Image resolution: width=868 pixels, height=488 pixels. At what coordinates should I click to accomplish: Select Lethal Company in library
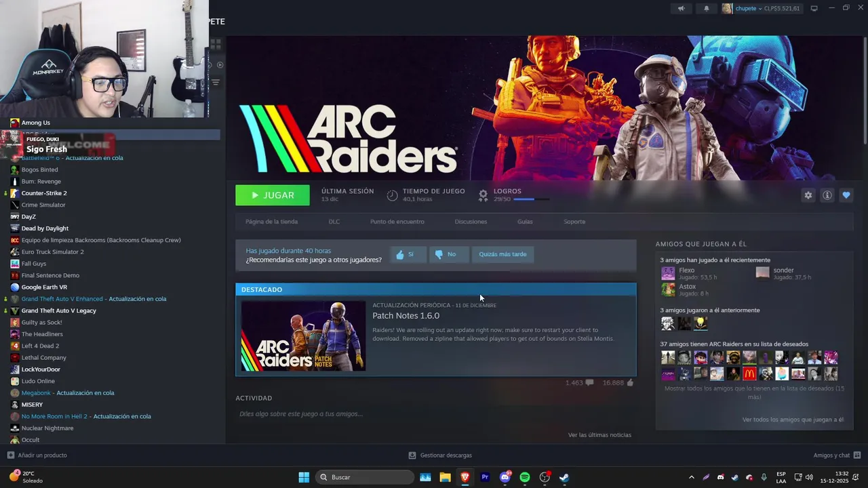click(x=44, y=358)
